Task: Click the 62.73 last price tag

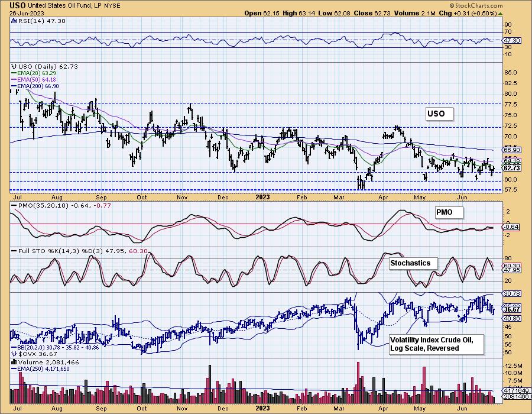Action: pos(512,168)
